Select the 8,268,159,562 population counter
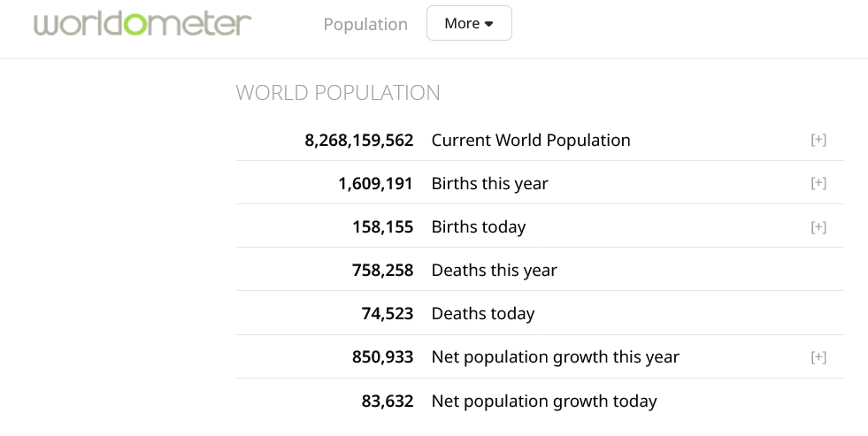868x436 pixels. click(359, 140)
